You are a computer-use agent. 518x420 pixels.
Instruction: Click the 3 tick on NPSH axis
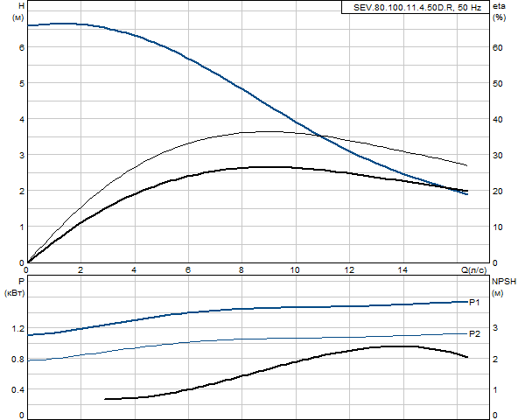tap(495, 328)
